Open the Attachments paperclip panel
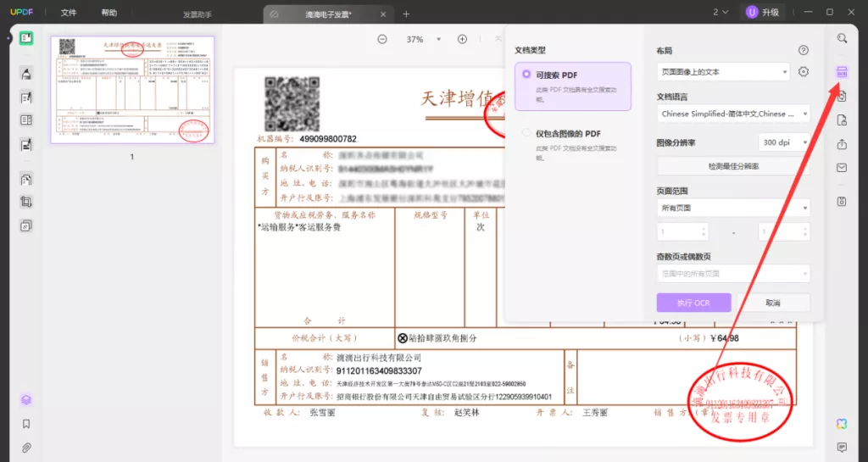This screenshot has height=462, width=868. (x=26, y=448)
